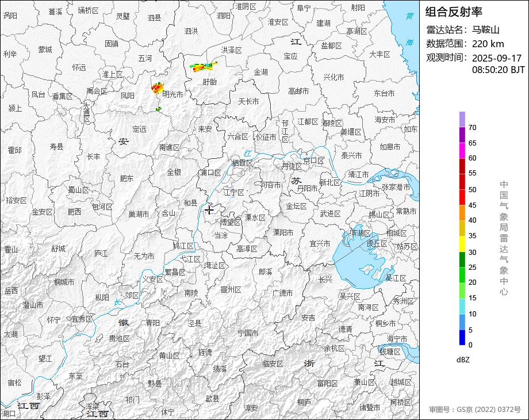
Task: Click the 如皋市 map label
Action: [390, 147]
